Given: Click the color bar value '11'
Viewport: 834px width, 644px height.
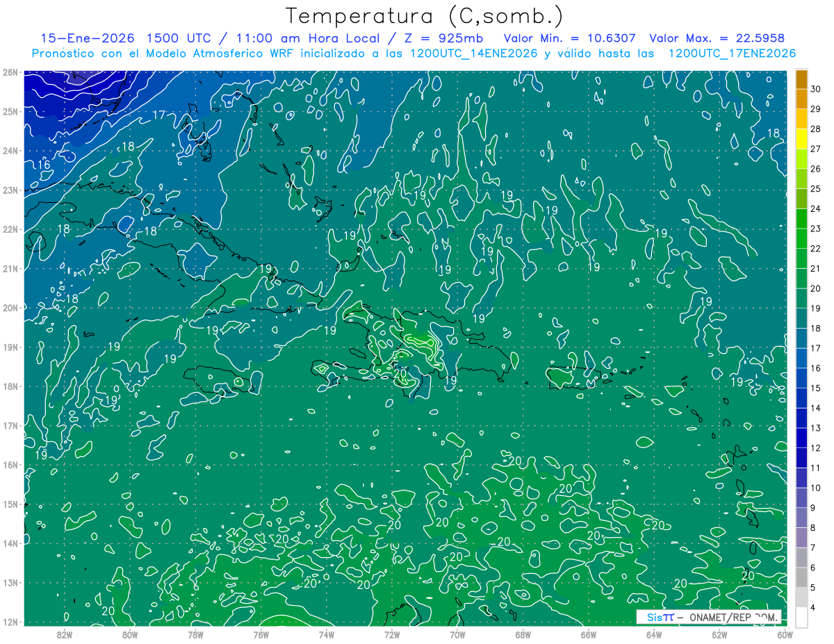Looking at the screenshot, I should (815, 468).
